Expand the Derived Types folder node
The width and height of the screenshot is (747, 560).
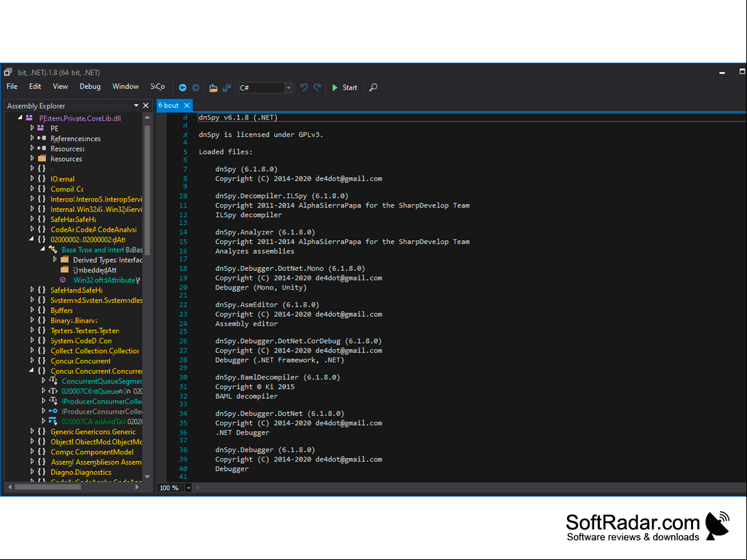click(x=55, y=259)
